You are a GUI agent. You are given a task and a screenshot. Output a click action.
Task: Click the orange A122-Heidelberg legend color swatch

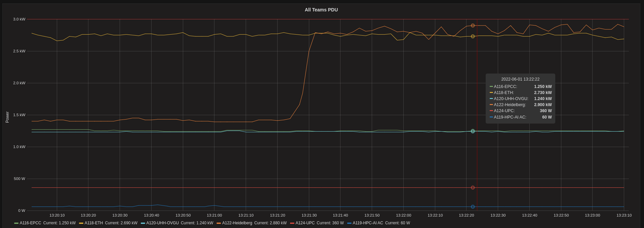pos(218,223)
